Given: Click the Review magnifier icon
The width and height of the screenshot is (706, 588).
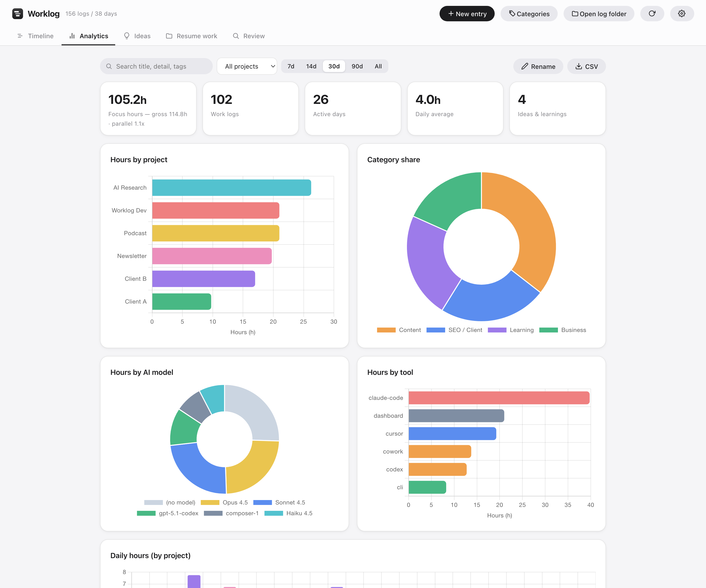Looking at the screenshot, I should click(236, 36).
